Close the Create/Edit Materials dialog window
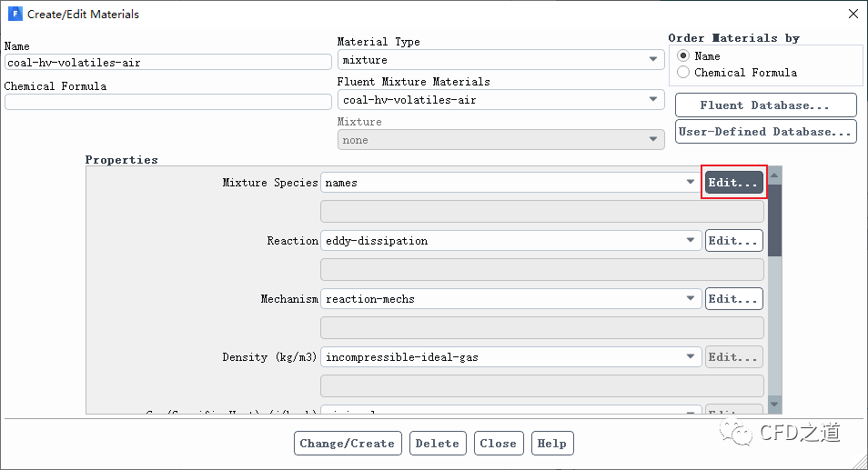The width and height of the screenshot is (868, 470). click(x=852, y=15)
